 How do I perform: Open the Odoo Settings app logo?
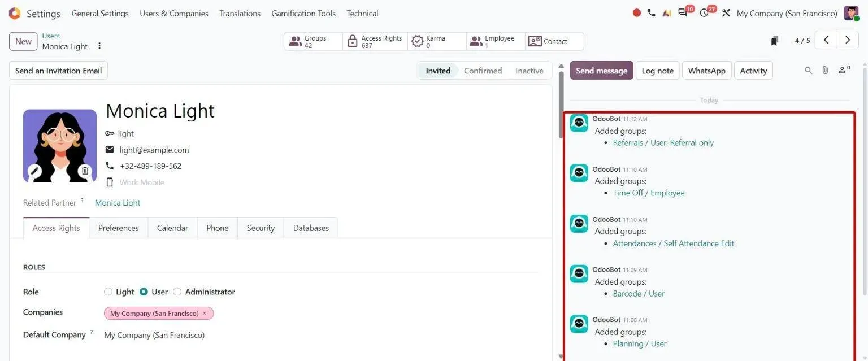pyautogui.click(x=15, y=13)
